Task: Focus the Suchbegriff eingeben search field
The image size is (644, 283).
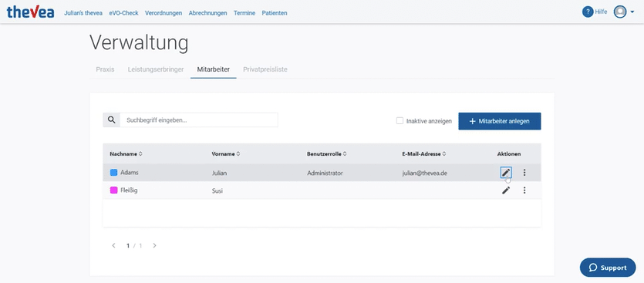Action: tap(199, 120)
